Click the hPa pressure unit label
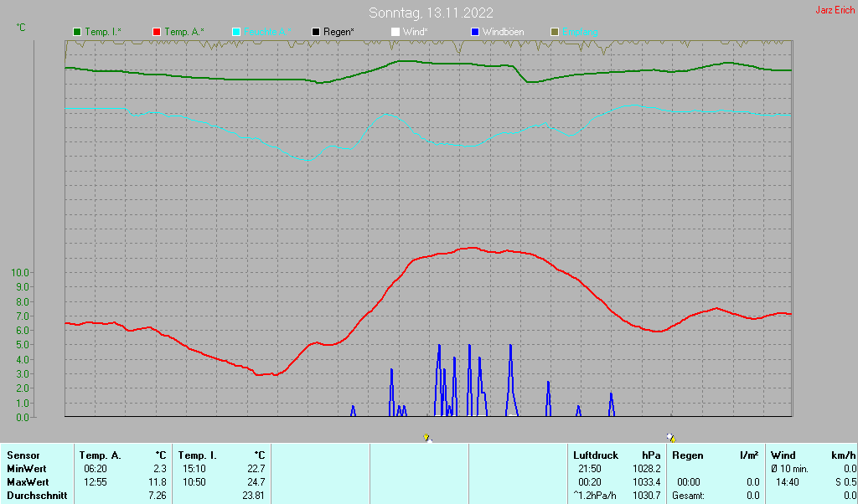The height and width of the screenshot is (504, 858). 651,455
